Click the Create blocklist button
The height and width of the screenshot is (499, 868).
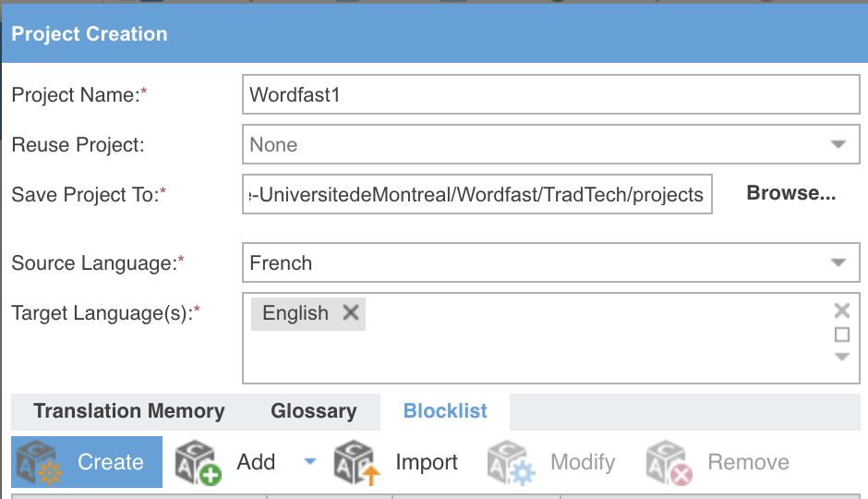(x=87, y=462)
